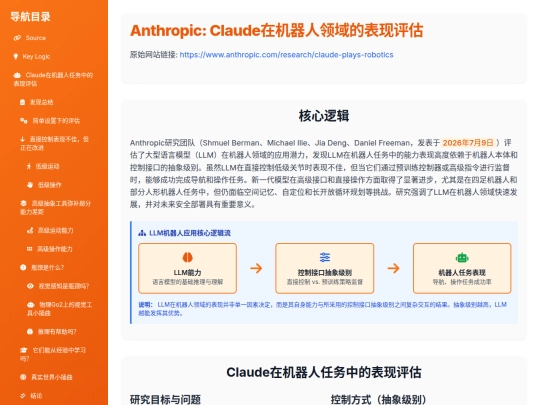Click the subtitle 语言模型的基础推理与理解
The image size is (540, 405).
(x=188, y=282)
